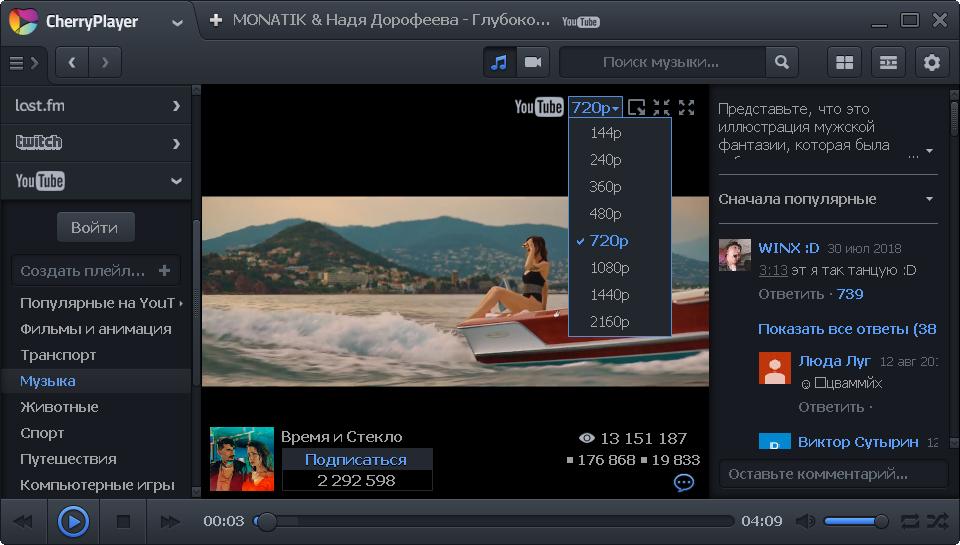Click plus to create playlist
Screen dimensions: 960x545
point(165,271)
